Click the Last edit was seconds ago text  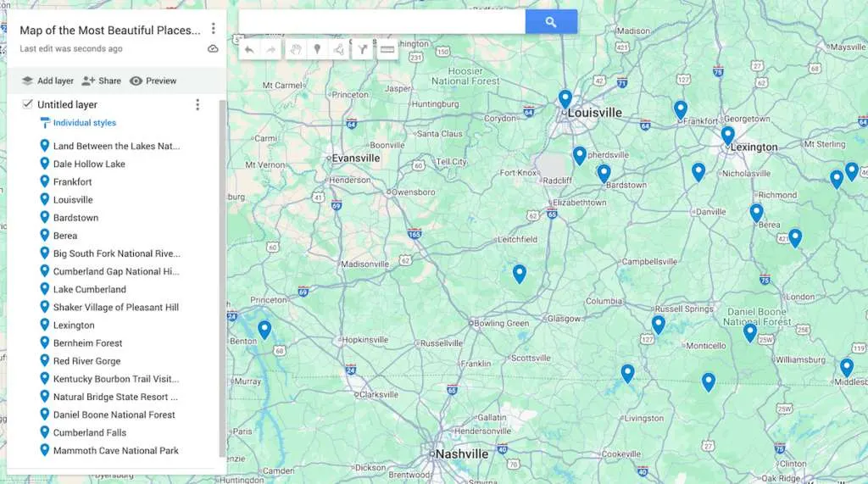[x=71, y=48]
